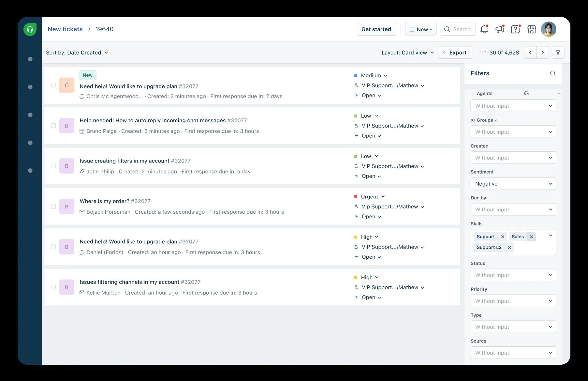
Task: Click the Export button
Action: click(455, 53)
